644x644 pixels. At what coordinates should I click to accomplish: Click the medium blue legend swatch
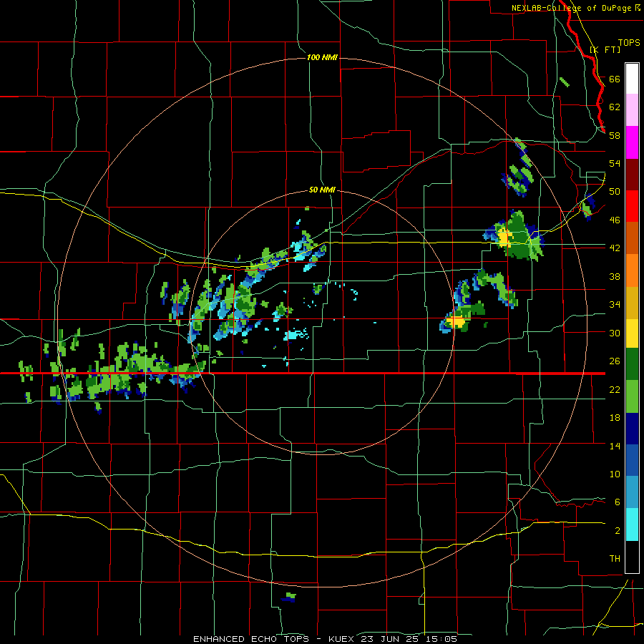(632, 460)
